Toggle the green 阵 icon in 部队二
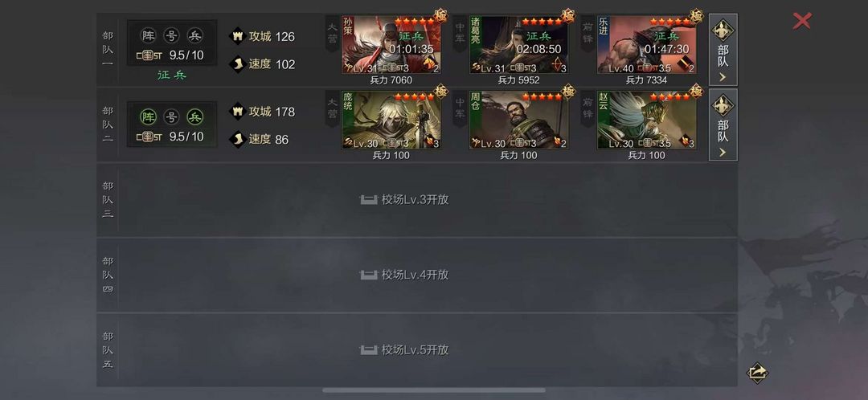Viewport: 868px width, 400px height. point(149,117)
